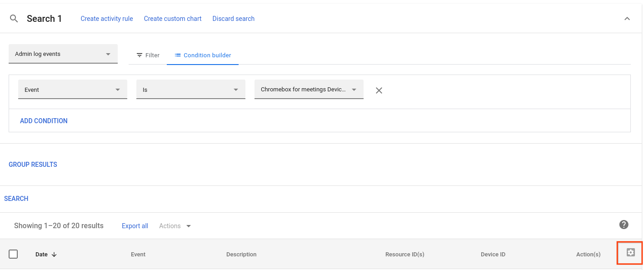Viewport: 644px width, 270px height.
Task: Run the query with the SEARCH button
Action: tap(16, 199)
